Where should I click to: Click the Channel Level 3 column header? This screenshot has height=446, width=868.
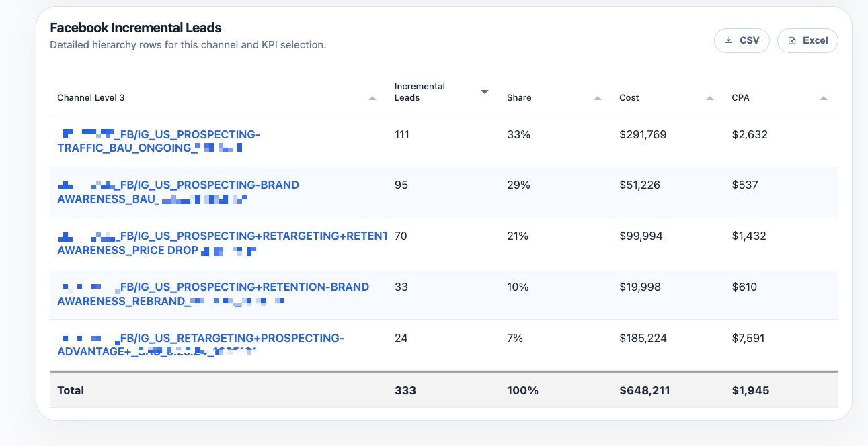(91, 98)
